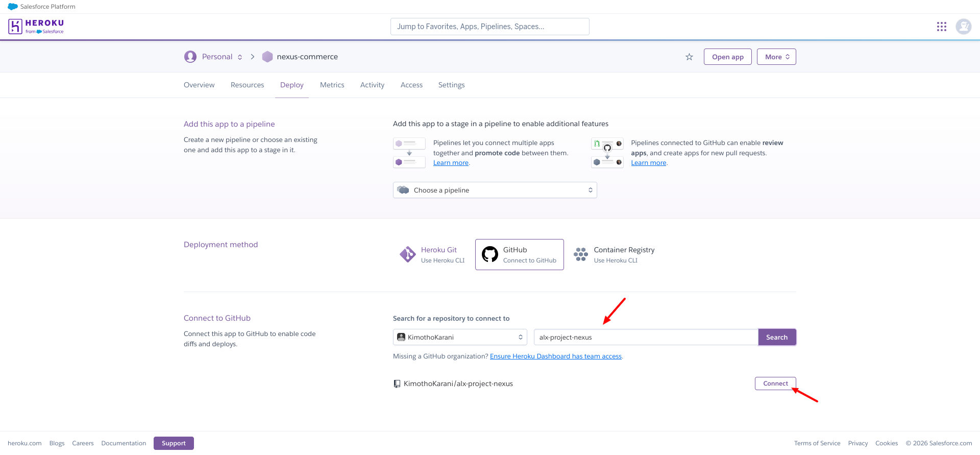
Task: Click the Search repository button
Action: point(777,337)
